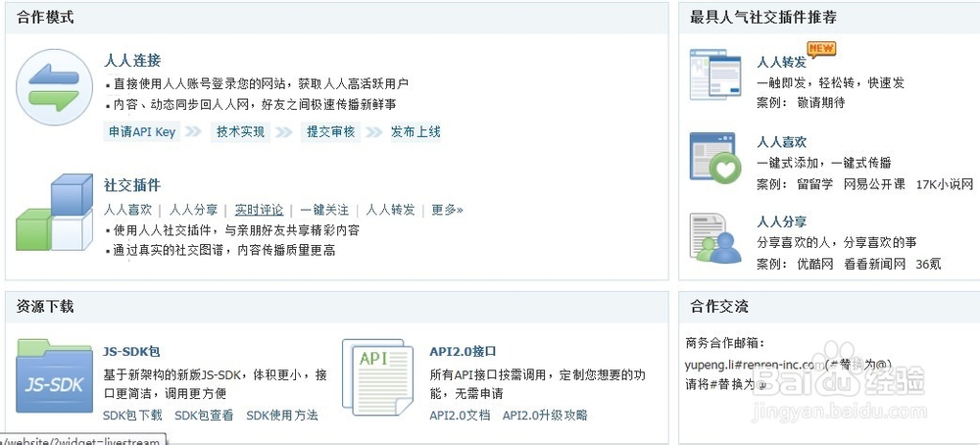Go to the 技术实现 step

coord(241,132)
